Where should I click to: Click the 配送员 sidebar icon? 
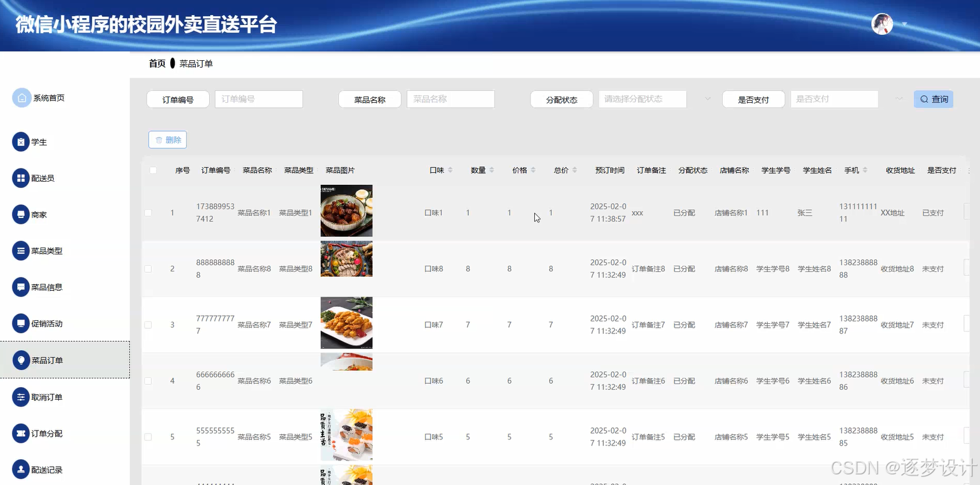tap(21, 178)
